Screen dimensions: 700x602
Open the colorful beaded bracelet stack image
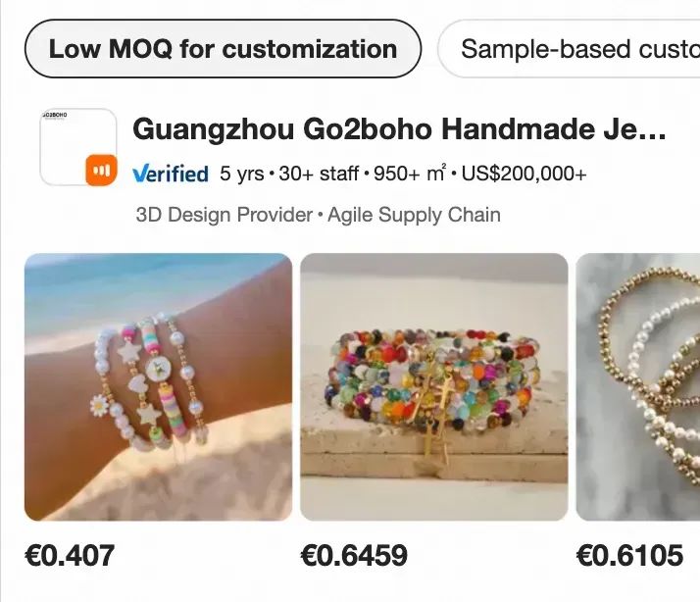433,387
